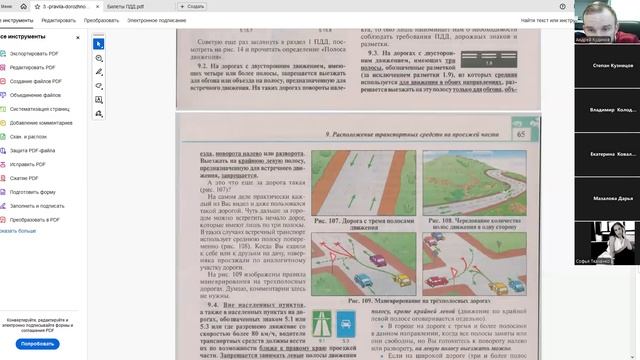Click the Создать new tab button

pos(192,7)
